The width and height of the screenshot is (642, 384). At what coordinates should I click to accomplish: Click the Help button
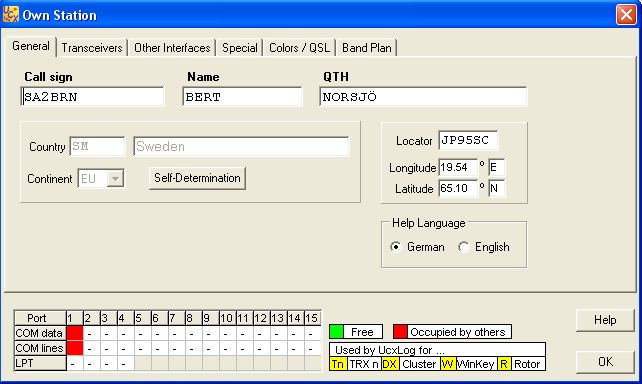605,320
